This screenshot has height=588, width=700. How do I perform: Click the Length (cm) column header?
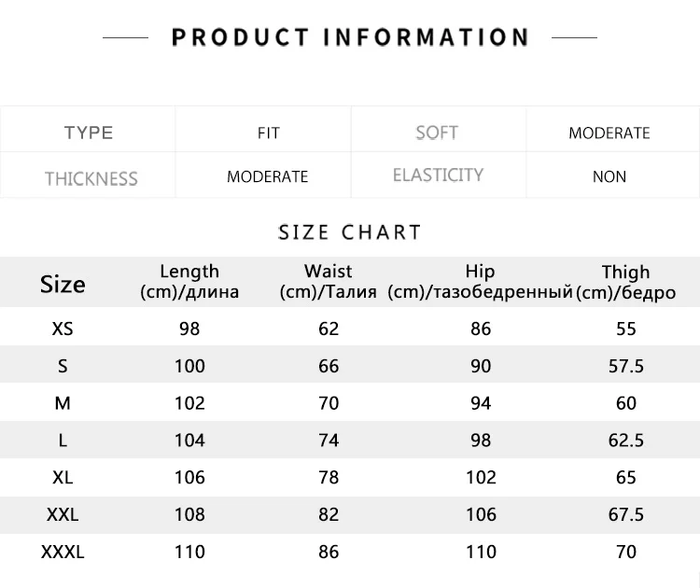click(189, 282)
